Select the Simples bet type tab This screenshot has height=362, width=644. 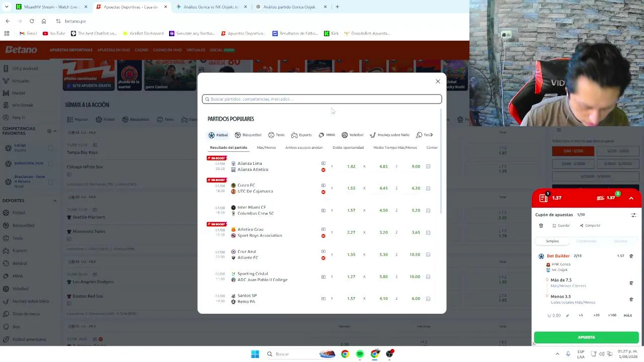click(552, 241)
